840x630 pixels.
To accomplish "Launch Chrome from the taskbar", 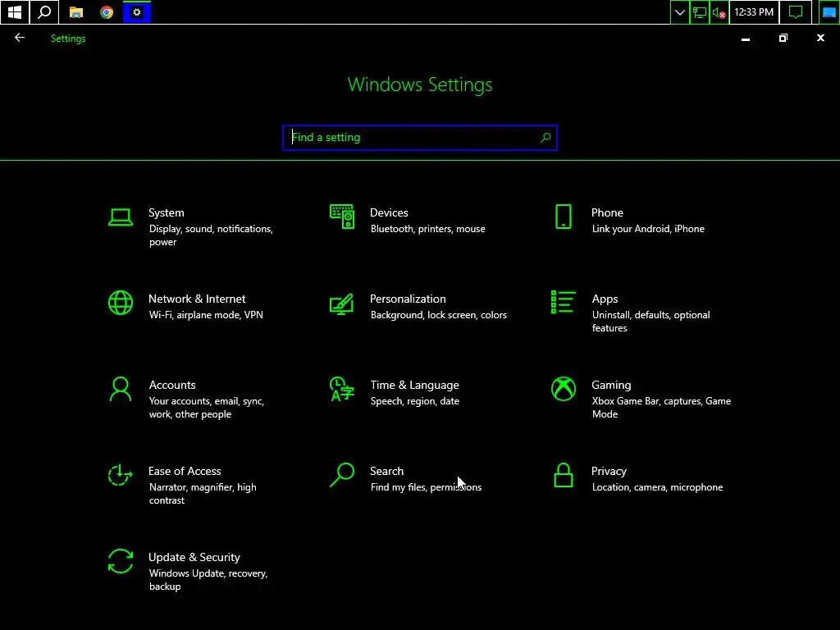I will tap(107, 12).
